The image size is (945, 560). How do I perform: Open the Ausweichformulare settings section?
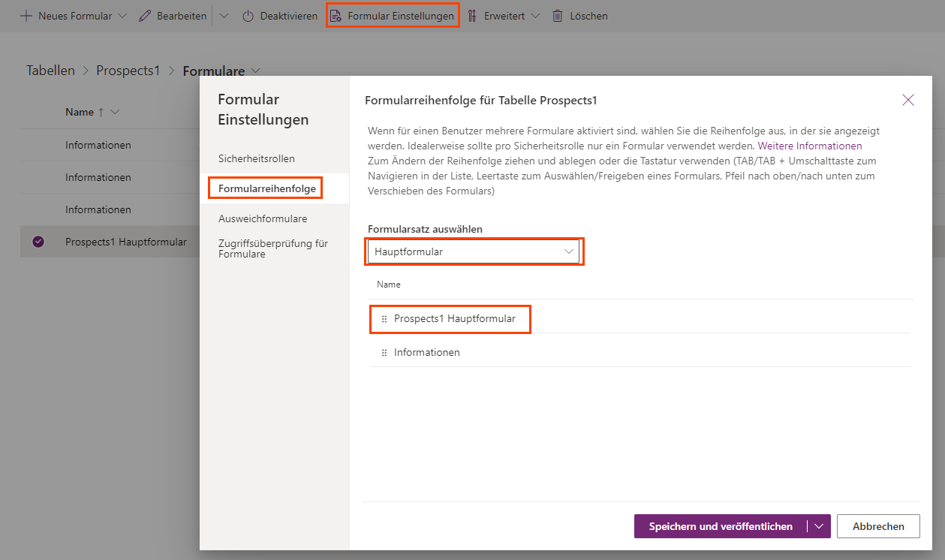click(x=262, y=218)
